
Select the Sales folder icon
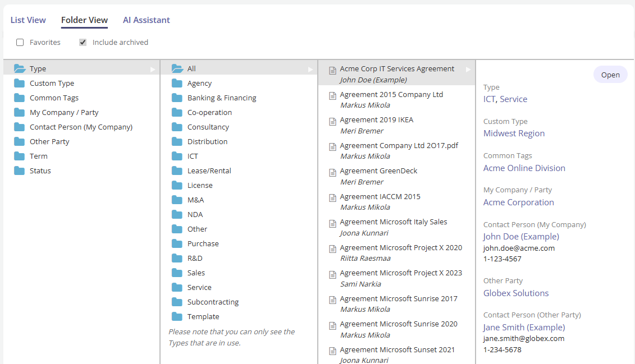pos(177,273)
